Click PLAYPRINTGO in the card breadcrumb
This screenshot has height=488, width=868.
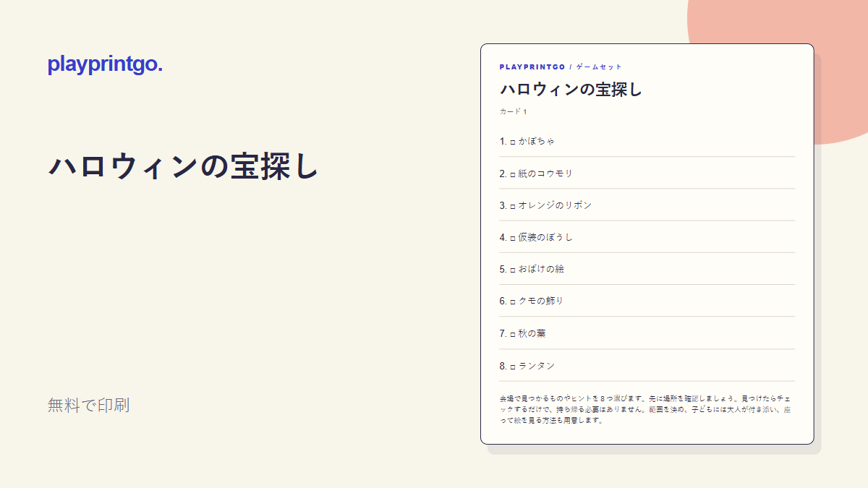point(532,67)
